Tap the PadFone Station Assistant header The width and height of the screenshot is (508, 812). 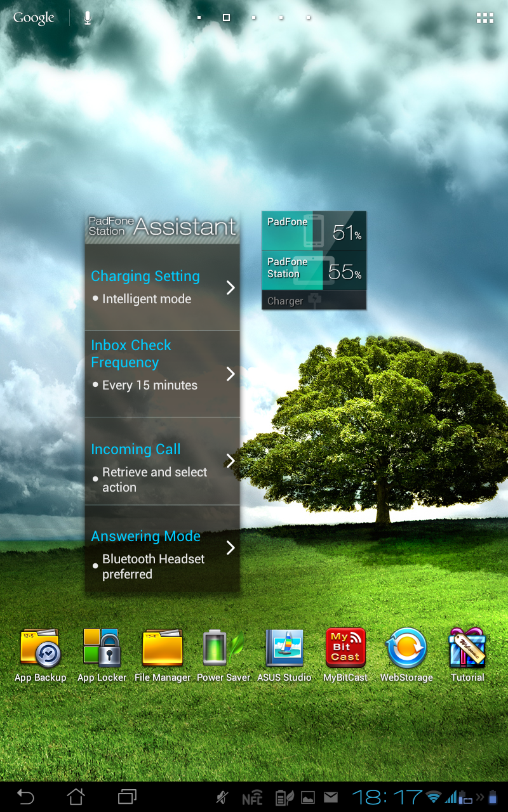163,227
